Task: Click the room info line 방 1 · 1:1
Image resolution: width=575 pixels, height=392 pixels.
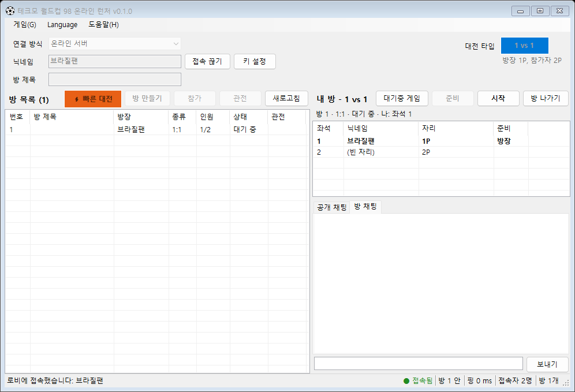Action: (364, 114)
